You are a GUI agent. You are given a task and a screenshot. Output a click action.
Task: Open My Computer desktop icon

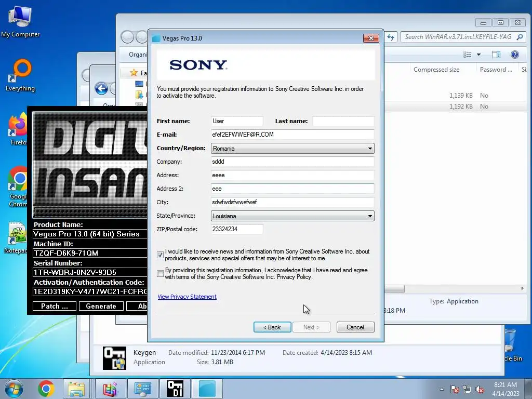pos(20,22)
